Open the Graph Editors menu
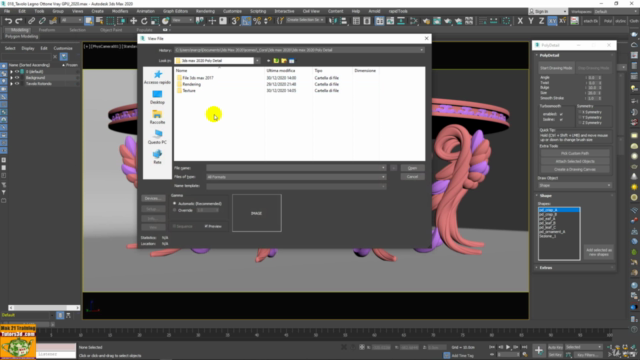Screen dimensions: 640x360 tap(176, 11)
